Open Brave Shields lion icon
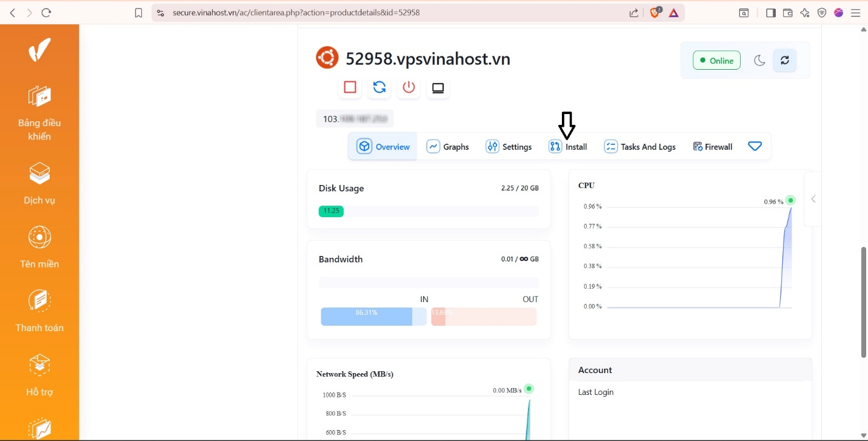This screenshot has height=441, width=868. 655,13
